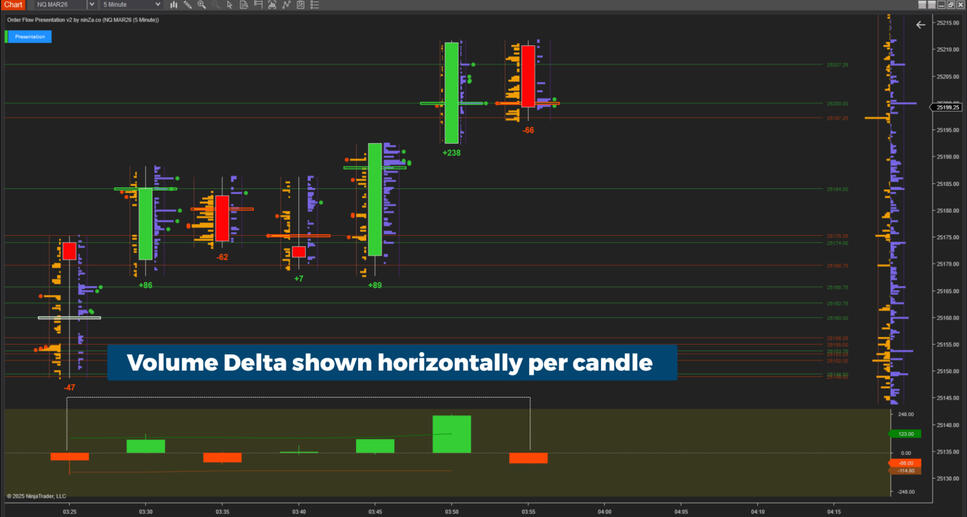This screenshot has height=517, width=967.
Task: Select the cursor pointer tool
Action: pyautogui.click(x=229, y=5)
